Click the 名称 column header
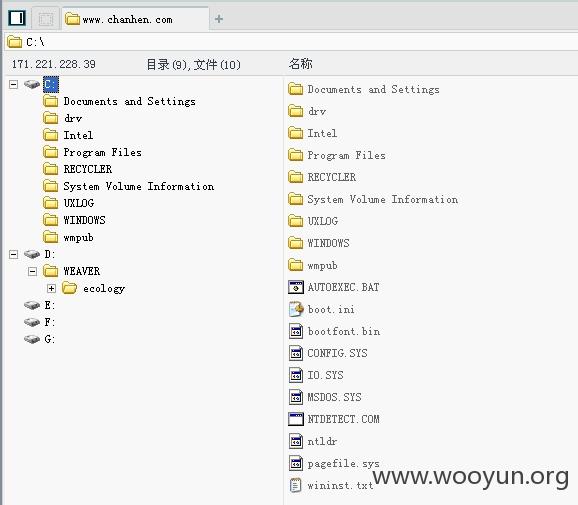 click(x=300, y=64)
